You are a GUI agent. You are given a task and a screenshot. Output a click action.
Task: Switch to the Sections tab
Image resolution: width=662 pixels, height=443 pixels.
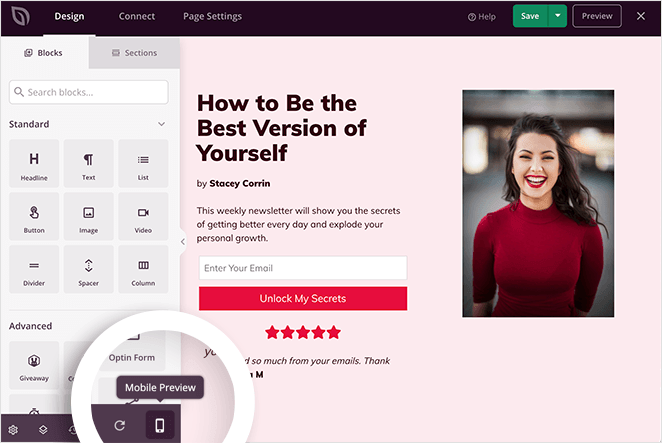click(134, 53)
